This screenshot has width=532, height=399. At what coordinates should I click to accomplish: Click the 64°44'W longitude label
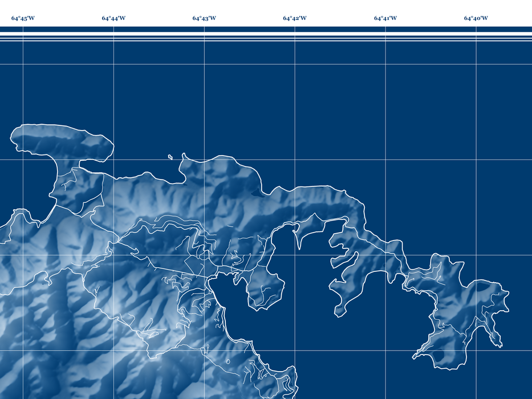coord(113,18)
